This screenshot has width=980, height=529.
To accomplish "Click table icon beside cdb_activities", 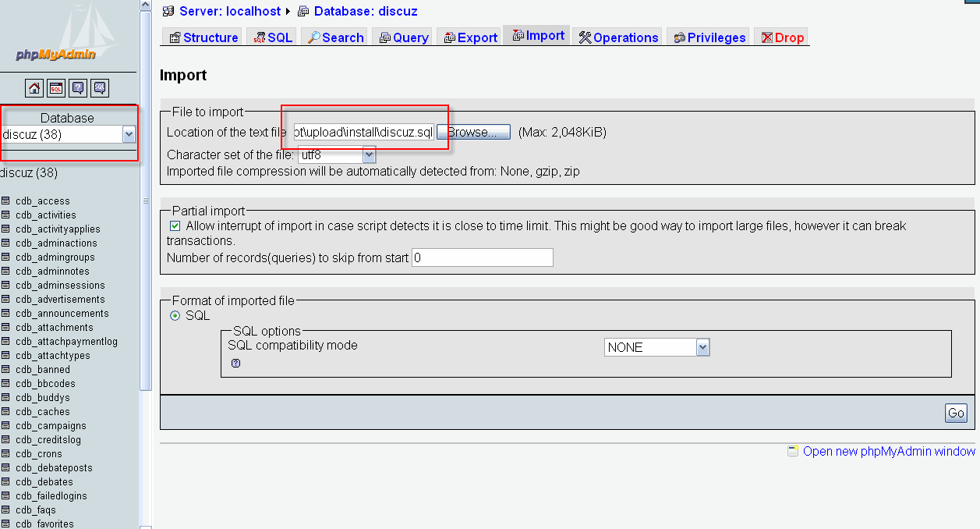I will point(5,215).
